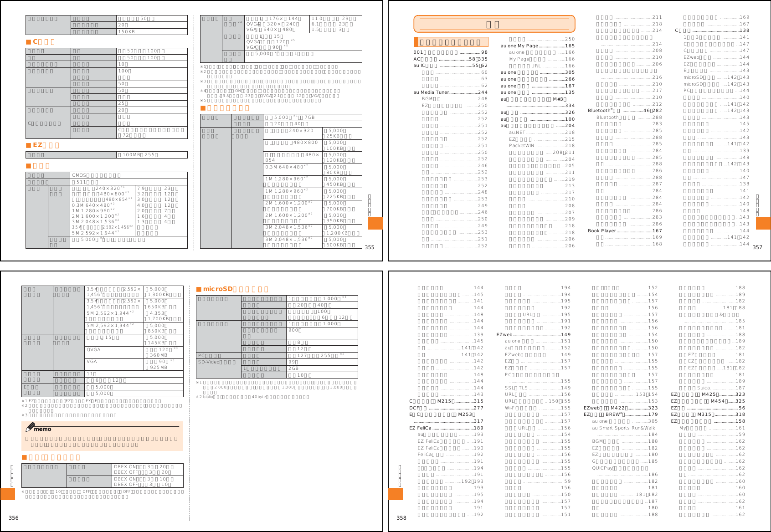Select page number 355
The image size is (771, 532).
pos(370,247)
